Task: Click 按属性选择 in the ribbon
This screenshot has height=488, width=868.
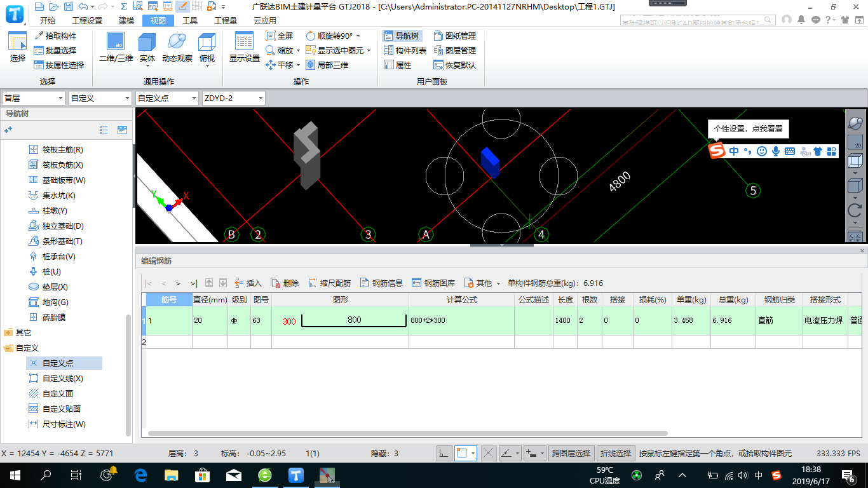Action: point(59,65)
